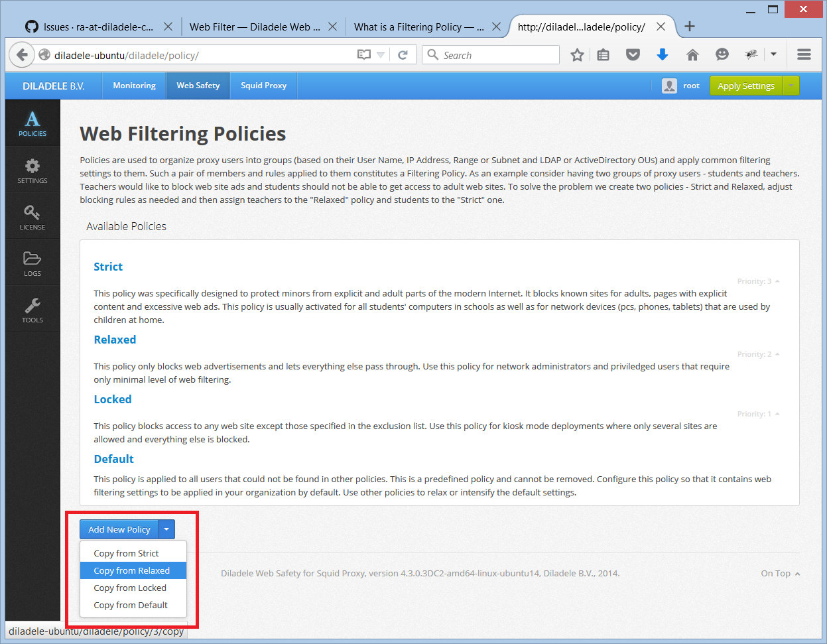Click the globe site identity icon
827x644 pixels.
pos(44,55)
